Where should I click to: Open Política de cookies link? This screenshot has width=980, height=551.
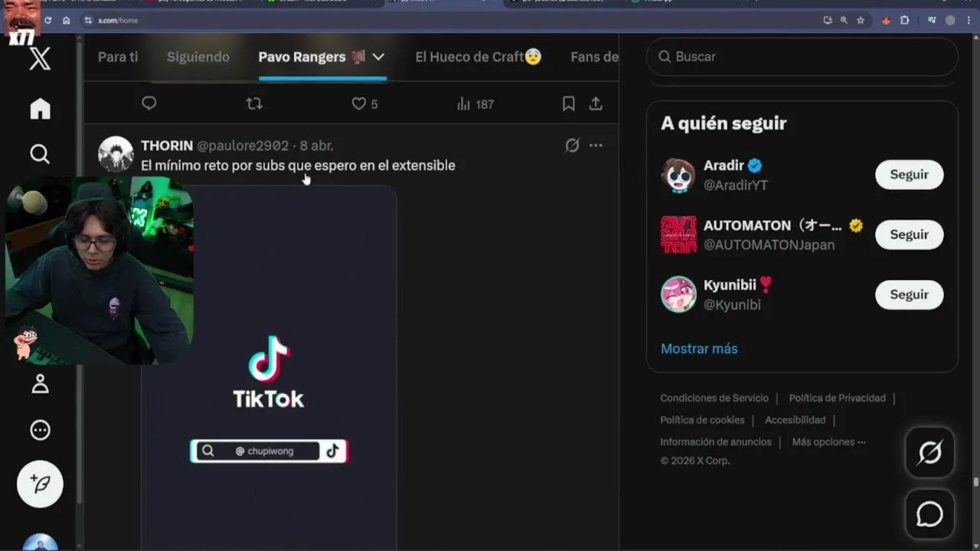click(x=702, y=420)
